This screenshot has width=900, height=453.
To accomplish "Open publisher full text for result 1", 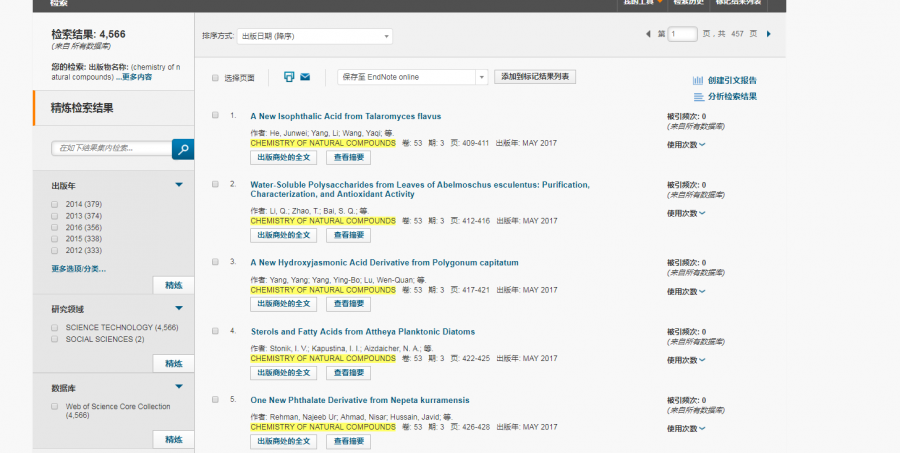I will coord(284,157).
